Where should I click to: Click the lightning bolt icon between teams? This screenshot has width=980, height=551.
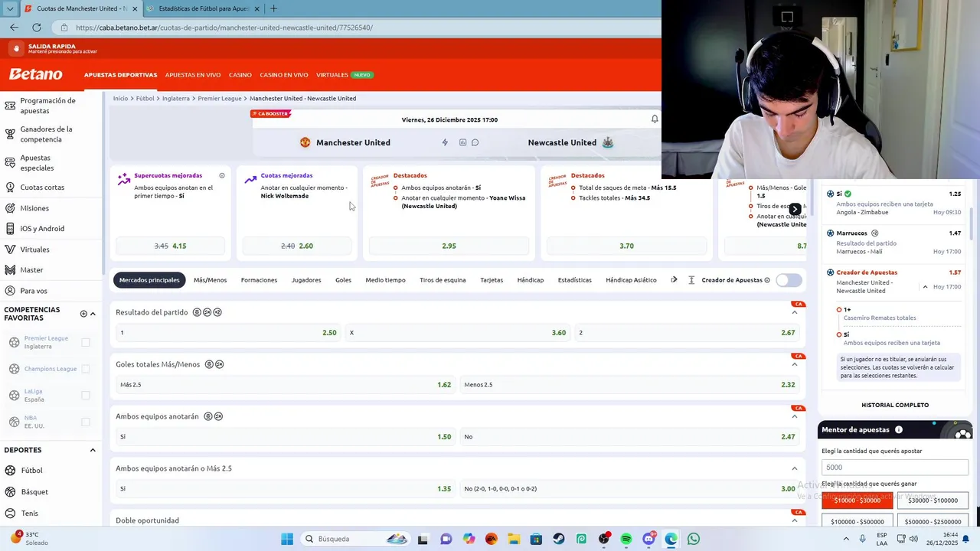click(x=445, y=142)
